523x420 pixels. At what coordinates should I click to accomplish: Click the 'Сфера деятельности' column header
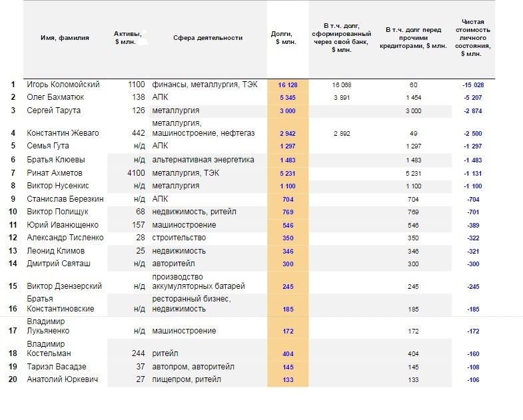point(208,38)
